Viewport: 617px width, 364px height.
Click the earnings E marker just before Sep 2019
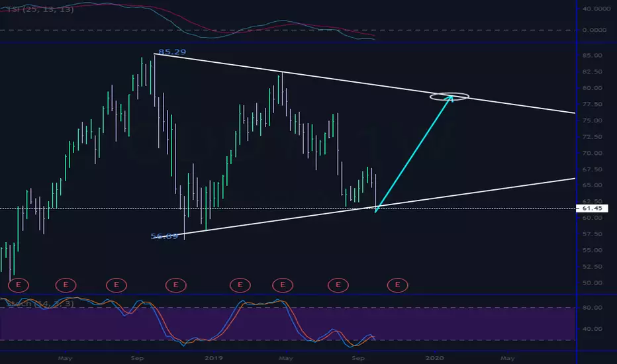pos(338,285)
